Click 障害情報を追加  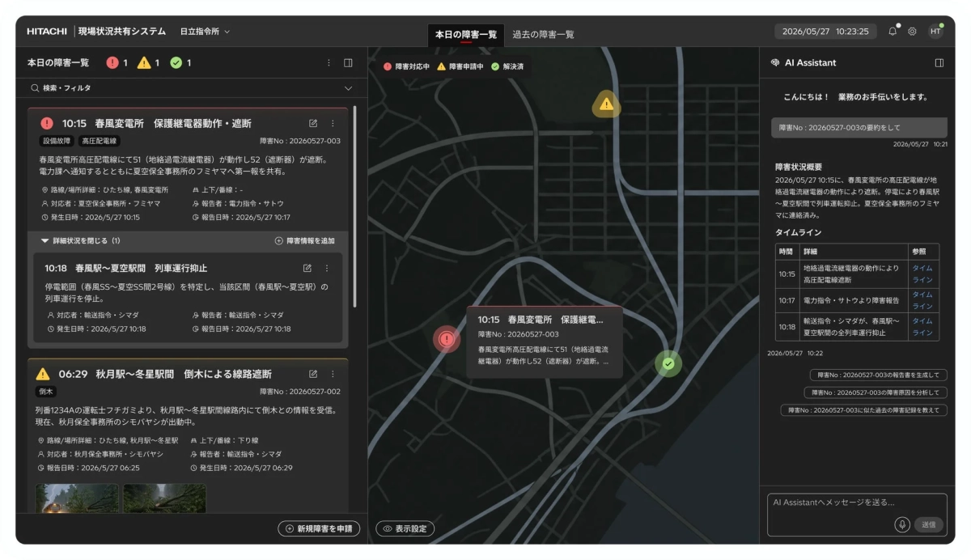click(x=305, y=240)
